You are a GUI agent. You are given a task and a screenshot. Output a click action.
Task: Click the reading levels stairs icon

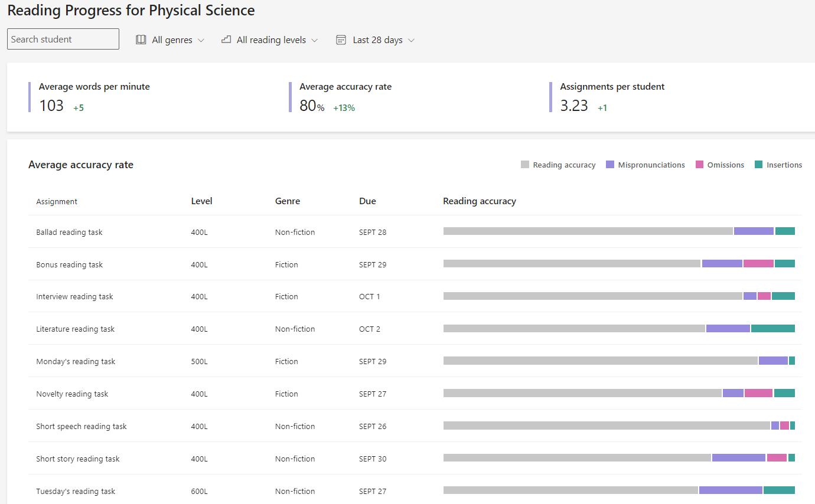(226, 40)
